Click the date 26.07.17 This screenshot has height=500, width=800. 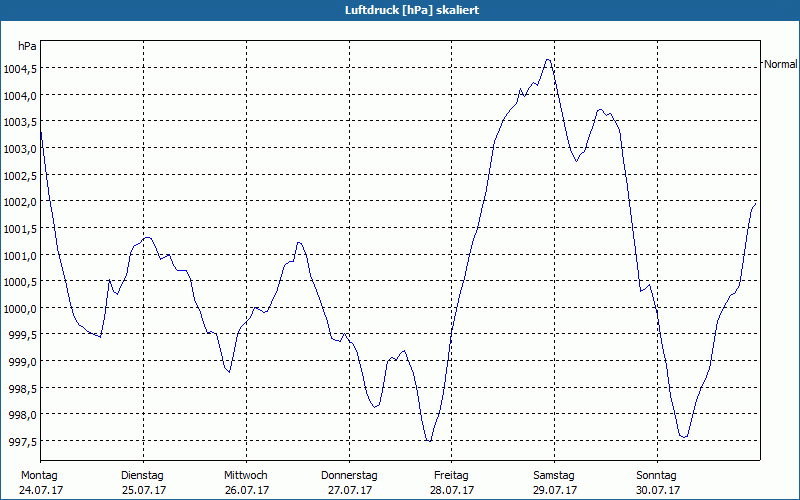pos(247,490)
